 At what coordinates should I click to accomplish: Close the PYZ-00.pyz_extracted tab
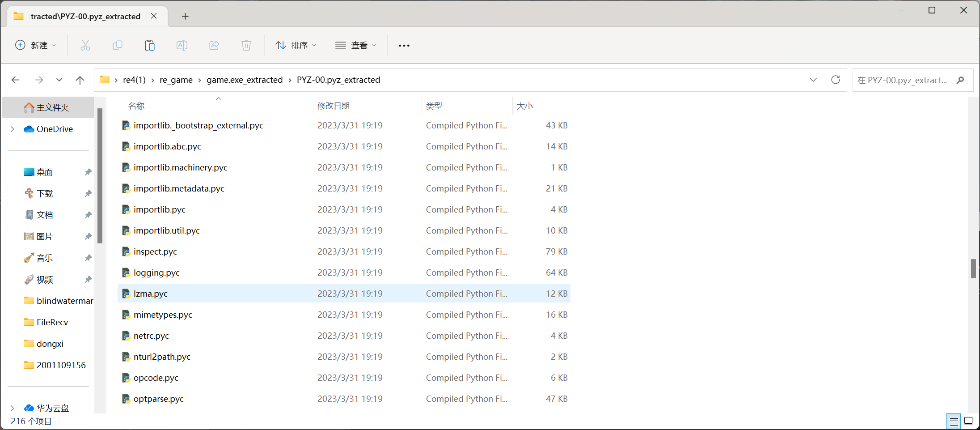[154, 16]
